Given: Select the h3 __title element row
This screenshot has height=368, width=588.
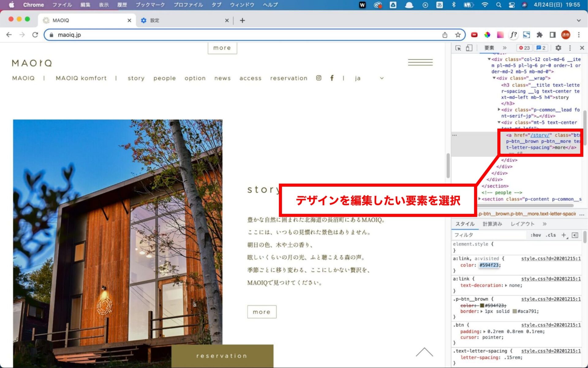Looking at the screenshot, I should click(x=541, y=94).
